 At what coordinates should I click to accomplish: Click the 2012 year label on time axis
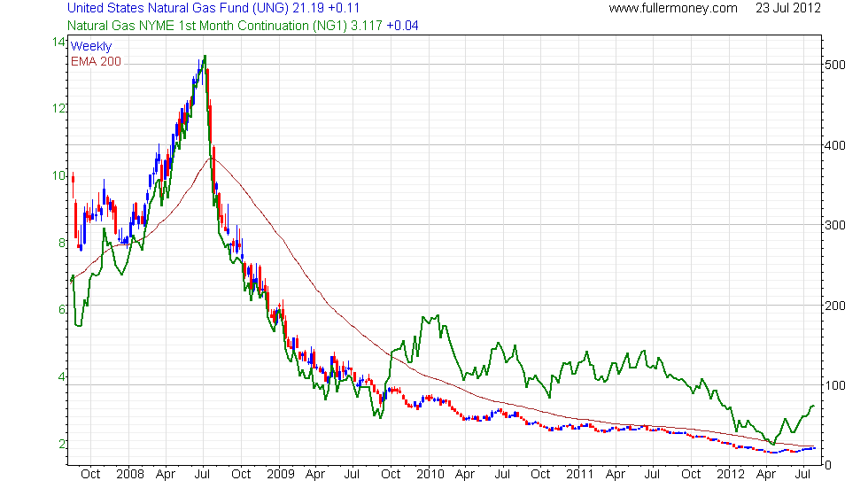pyautogui.click(x=730, y=475)
